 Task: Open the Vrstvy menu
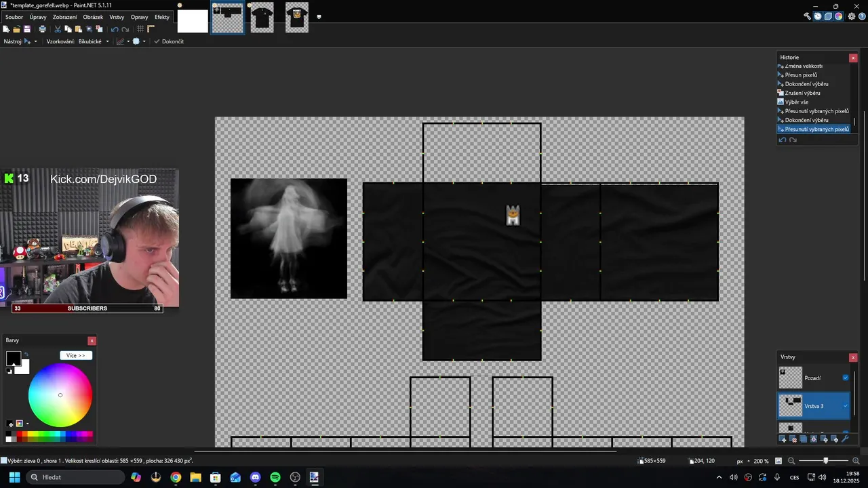pyautogui.click(x=117, y=17)
